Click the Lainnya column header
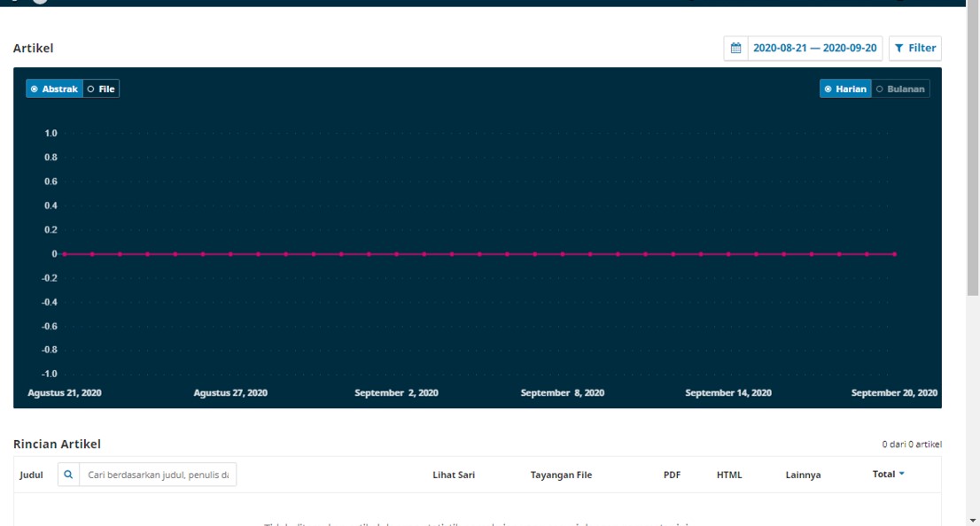The width and height of the screenshot is (980, 526). pos(803,476)
